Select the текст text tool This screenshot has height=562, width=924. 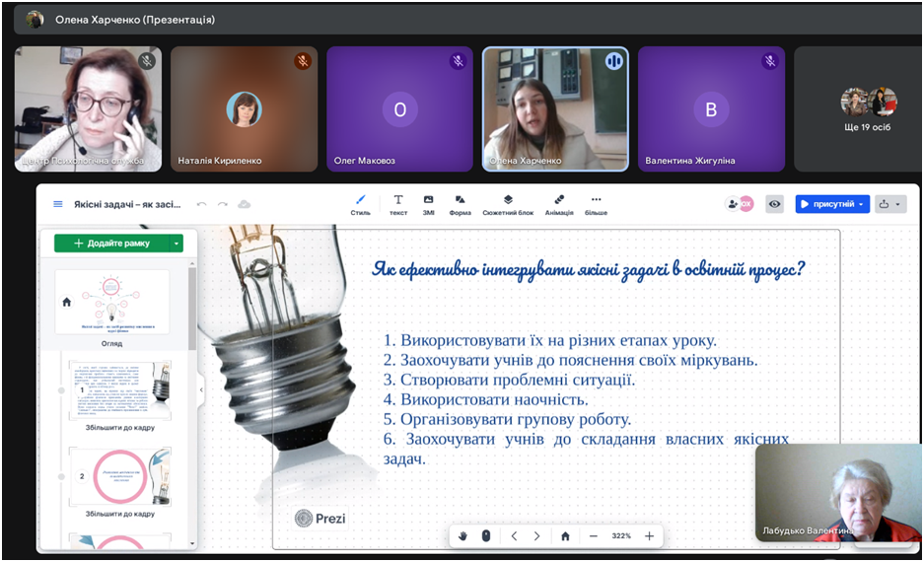click(398, 204)
